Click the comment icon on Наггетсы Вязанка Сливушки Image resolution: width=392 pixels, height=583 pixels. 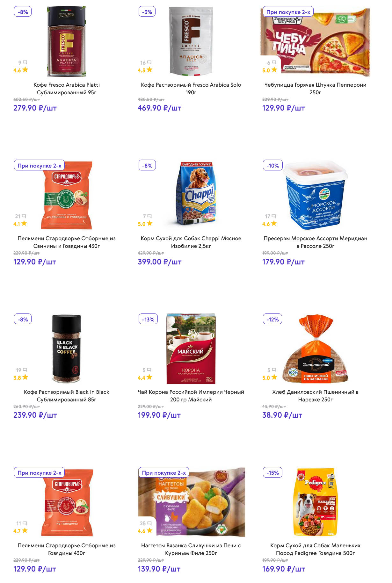149,523
